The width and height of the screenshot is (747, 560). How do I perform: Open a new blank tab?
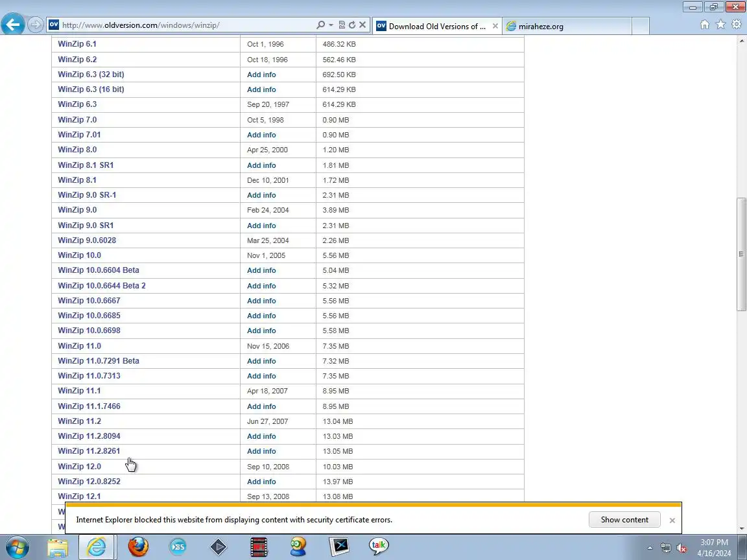coord(640,26)
